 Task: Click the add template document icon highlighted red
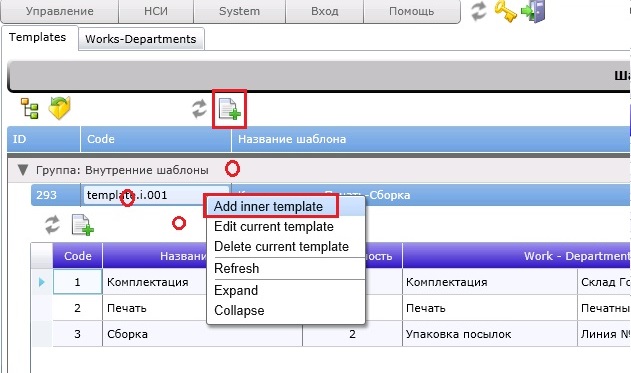pos(229,109)
